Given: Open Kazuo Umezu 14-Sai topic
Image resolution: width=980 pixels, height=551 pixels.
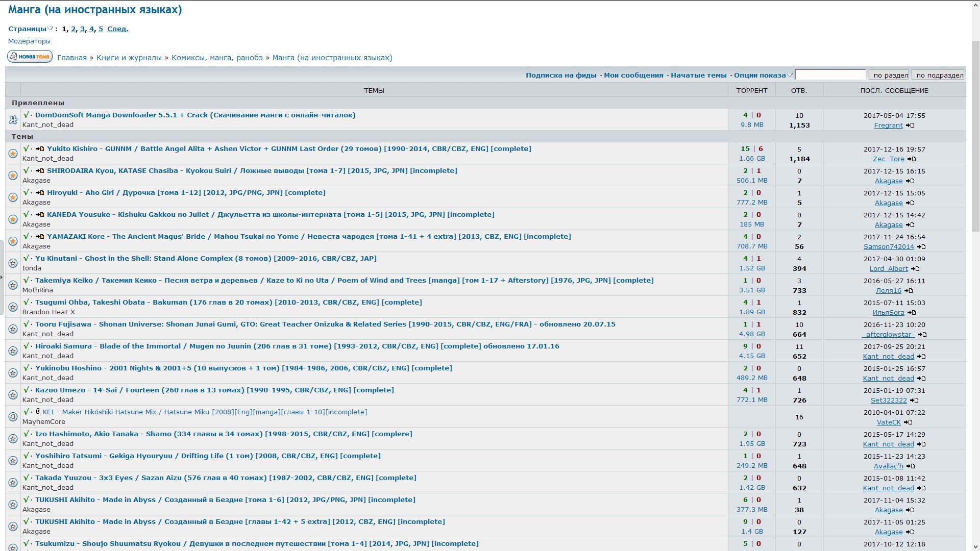Looking at the screenshot, I should click(214, 390).
